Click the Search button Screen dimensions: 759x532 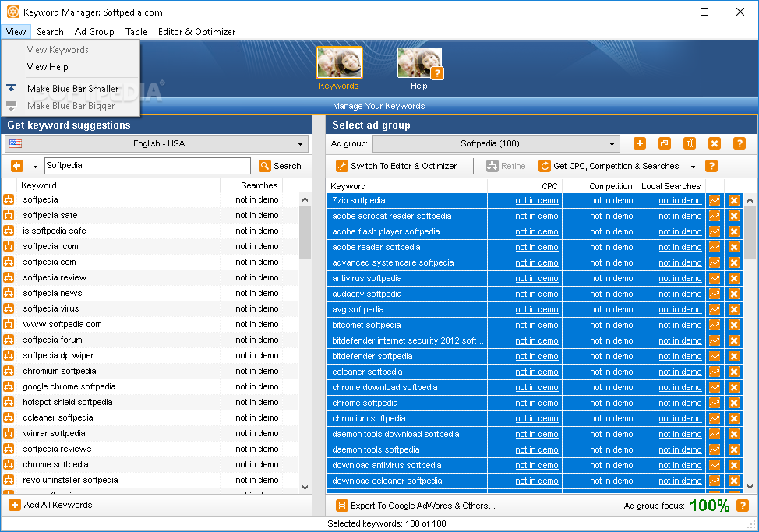[x=281, y=166]
